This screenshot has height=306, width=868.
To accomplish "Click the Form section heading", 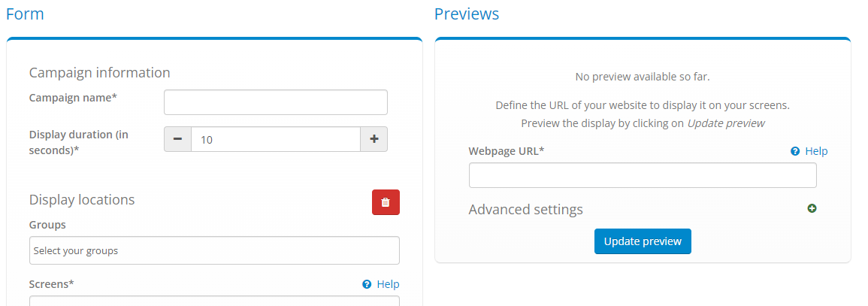I will (25, 14).
